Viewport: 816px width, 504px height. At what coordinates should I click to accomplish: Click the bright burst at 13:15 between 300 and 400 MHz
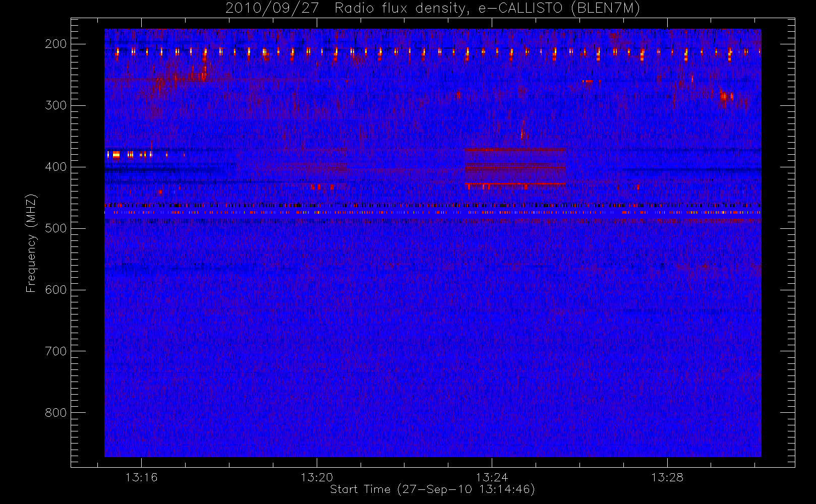click(x=116, y=155)
